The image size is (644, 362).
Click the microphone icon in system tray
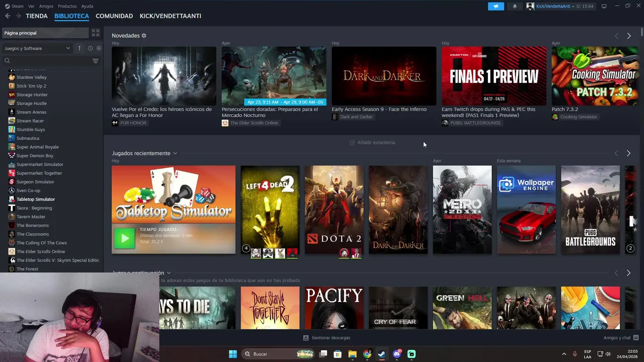coord(575,354)
